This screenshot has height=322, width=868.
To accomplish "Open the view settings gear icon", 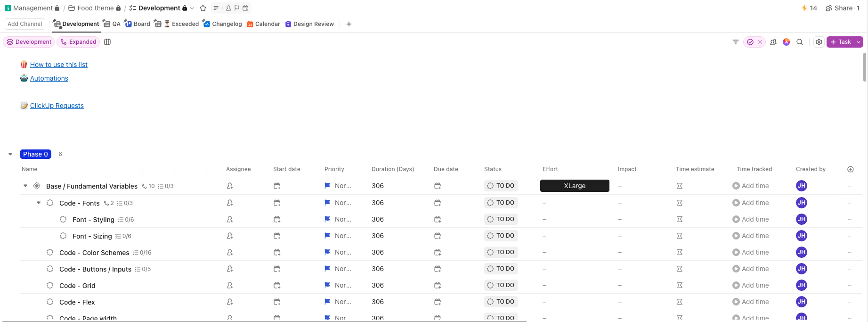I will coord(819,42).
